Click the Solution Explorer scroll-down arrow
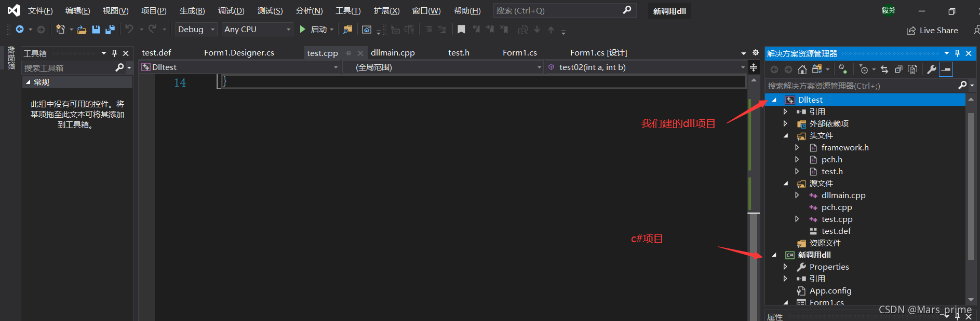This screenshot has height=321, width=980. coord(971,300)
